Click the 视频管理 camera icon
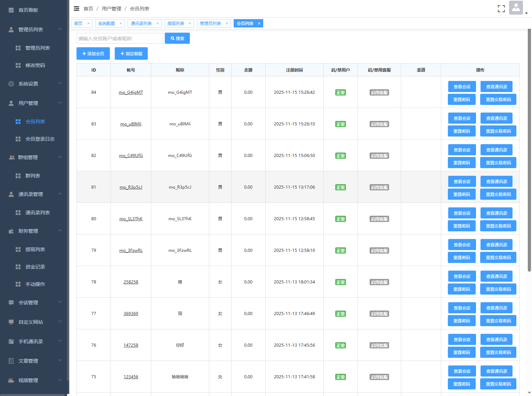Screen dimensions: 532x396 tap(11, 380)
